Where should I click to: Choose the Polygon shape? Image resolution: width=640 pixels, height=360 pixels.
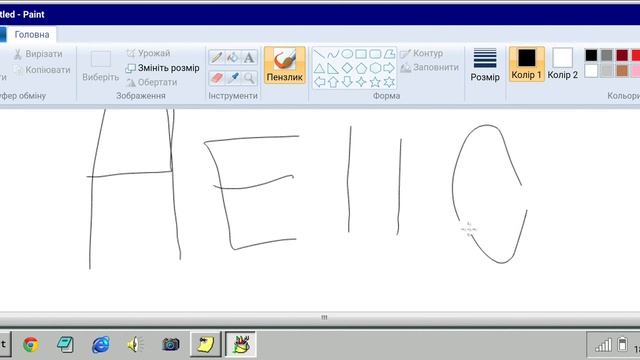click(x=389, y=54)
